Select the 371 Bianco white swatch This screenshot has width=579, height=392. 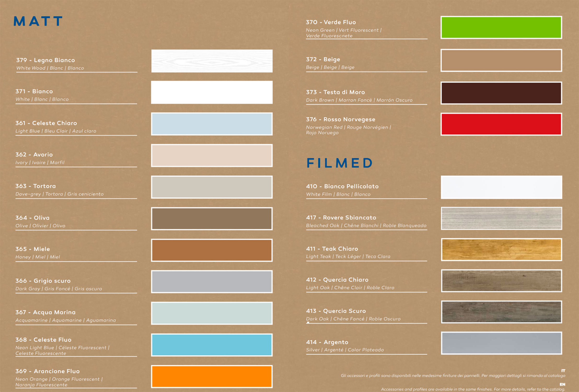(x=212, y=92)
